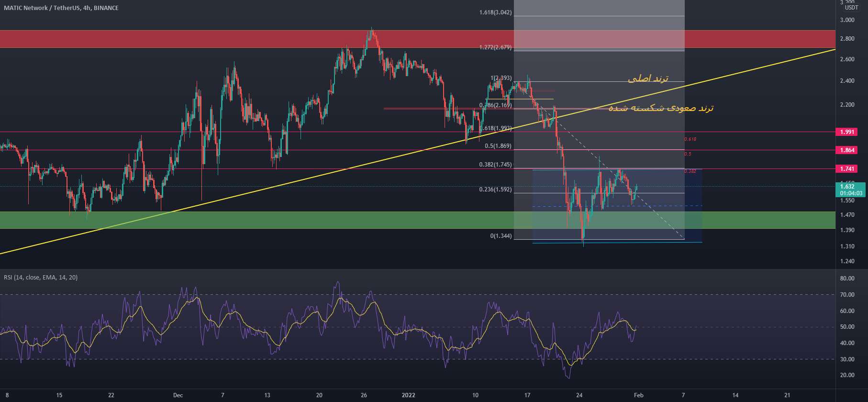The height and width of the screenshot is (402, 868).
Task: Click the 1.390 price axis value
Action: point(847,230)
